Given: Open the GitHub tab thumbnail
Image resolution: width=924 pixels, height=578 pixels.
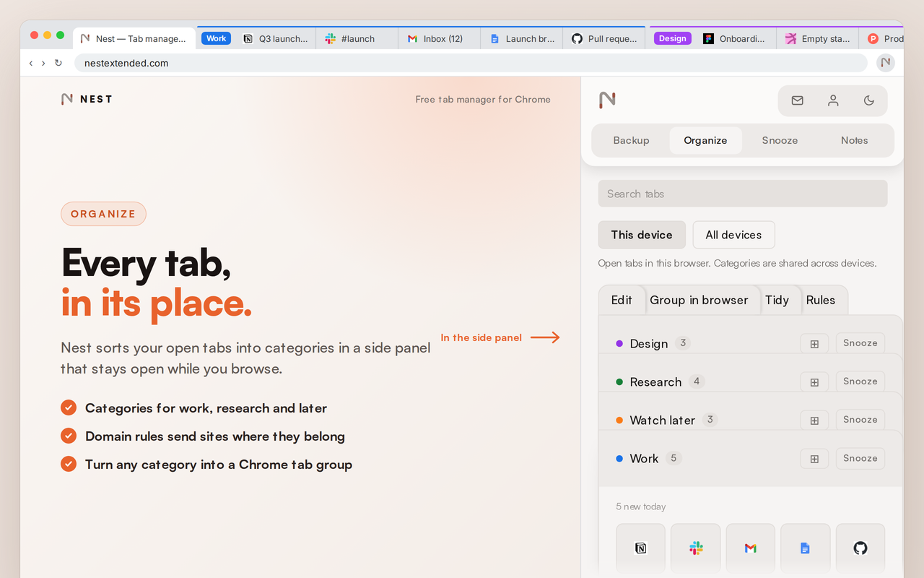Looking at the screenshot, I should point(860,548).
